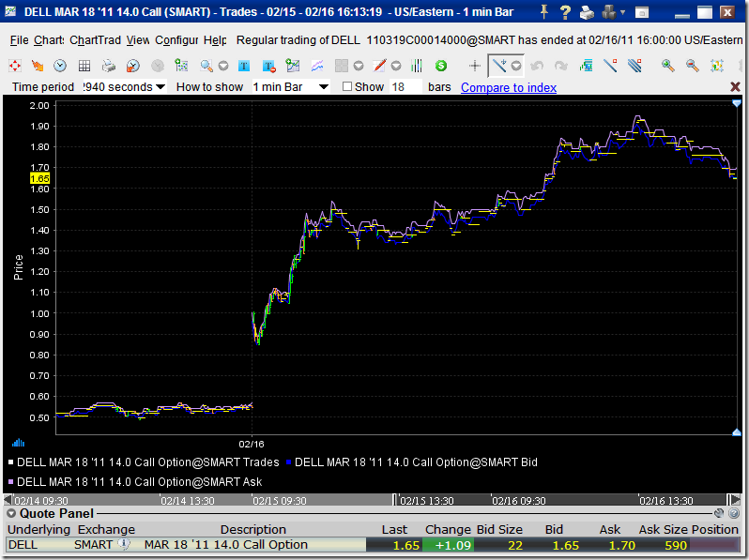Close the chart parameters bar X

click(x=735, y=86)
